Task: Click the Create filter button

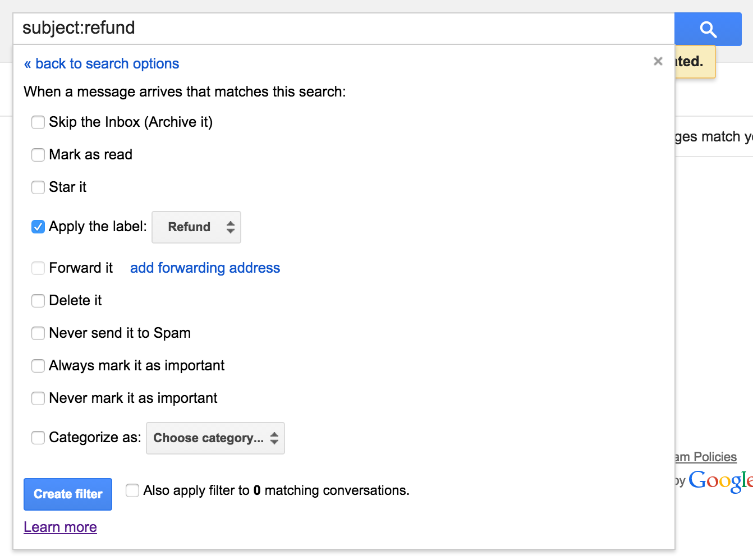Action: tap(68, 494)
